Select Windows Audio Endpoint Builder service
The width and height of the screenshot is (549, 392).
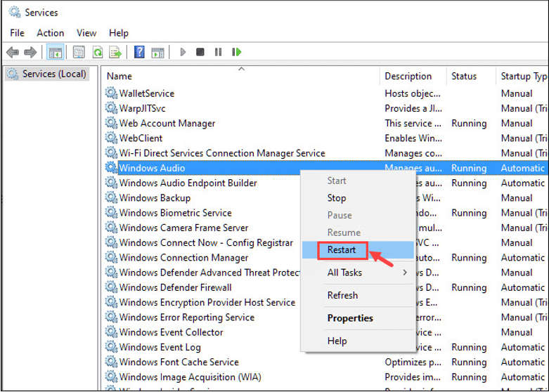point(188,183)
